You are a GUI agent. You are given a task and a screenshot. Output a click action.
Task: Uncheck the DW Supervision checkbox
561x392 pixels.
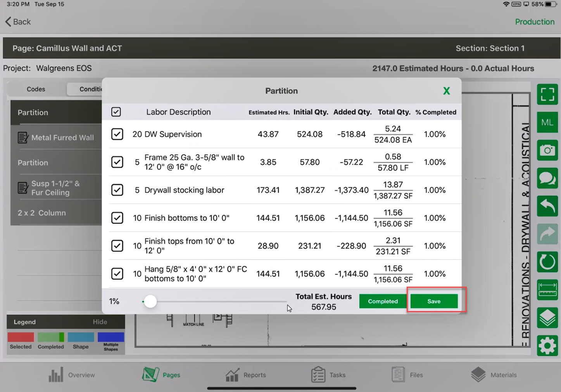pyautogui.click(x=117, y=134)
